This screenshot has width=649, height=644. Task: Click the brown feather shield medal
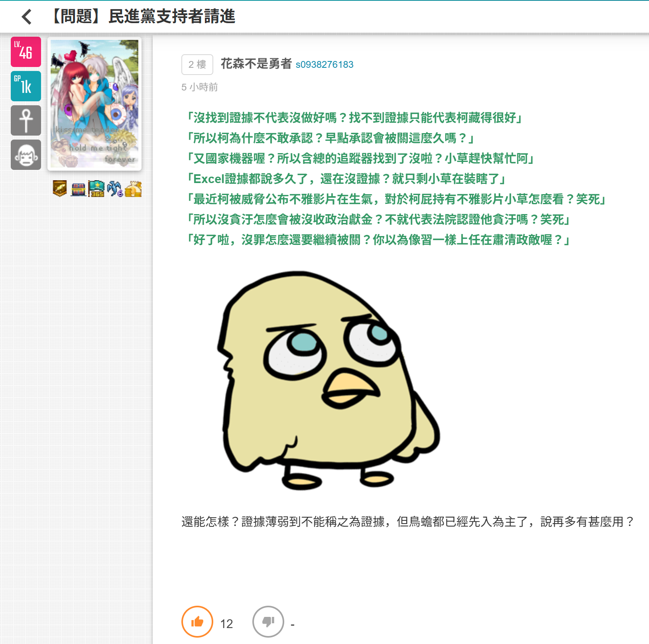(60, 189)
